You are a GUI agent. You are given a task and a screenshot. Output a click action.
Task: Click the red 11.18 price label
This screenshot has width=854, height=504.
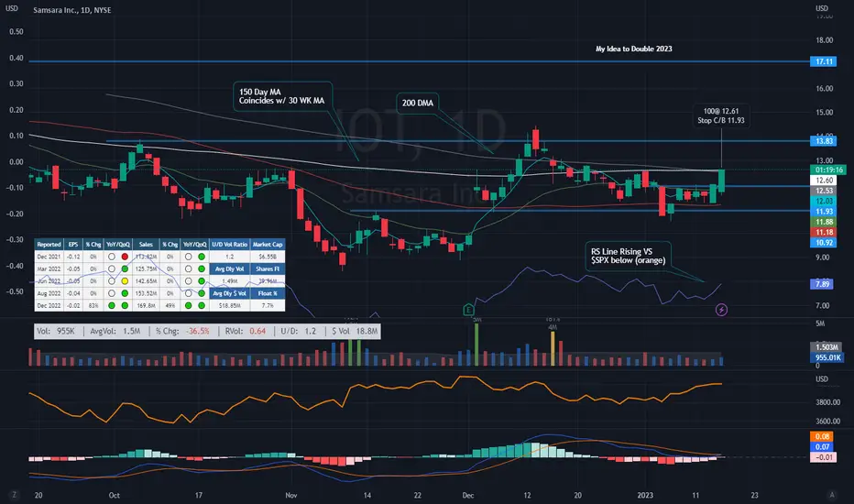[824, 232]
